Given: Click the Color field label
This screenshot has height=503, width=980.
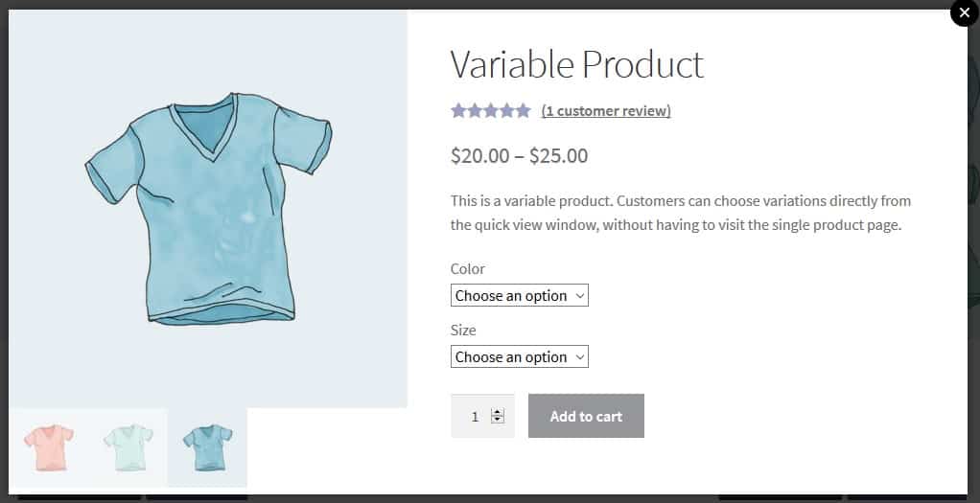Looking at the screenshot, I should [468, 268].
